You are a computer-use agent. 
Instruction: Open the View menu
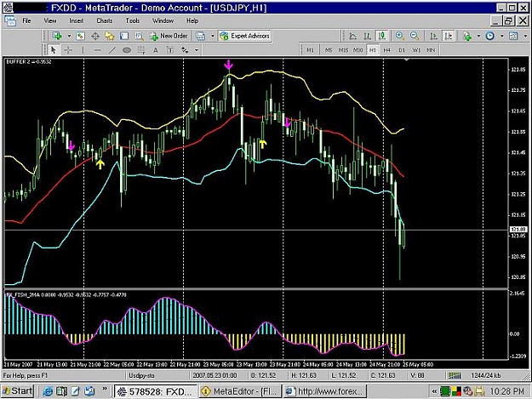(x=50, y=20)
